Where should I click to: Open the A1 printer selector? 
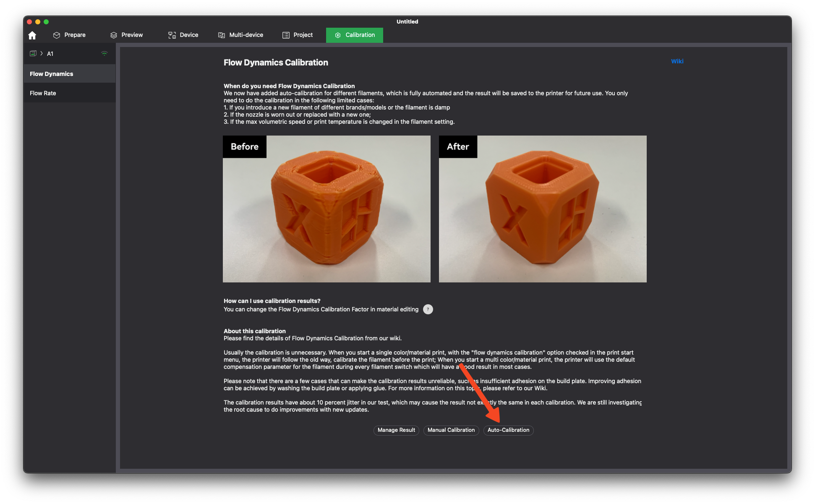click(x=50, y=54)
